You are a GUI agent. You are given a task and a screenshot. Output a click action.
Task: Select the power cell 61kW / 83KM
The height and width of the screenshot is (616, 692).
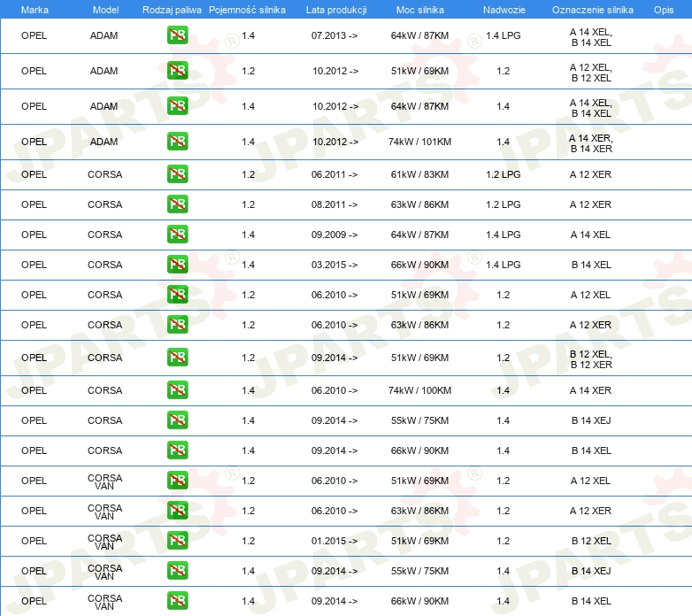tap(419, 174)
